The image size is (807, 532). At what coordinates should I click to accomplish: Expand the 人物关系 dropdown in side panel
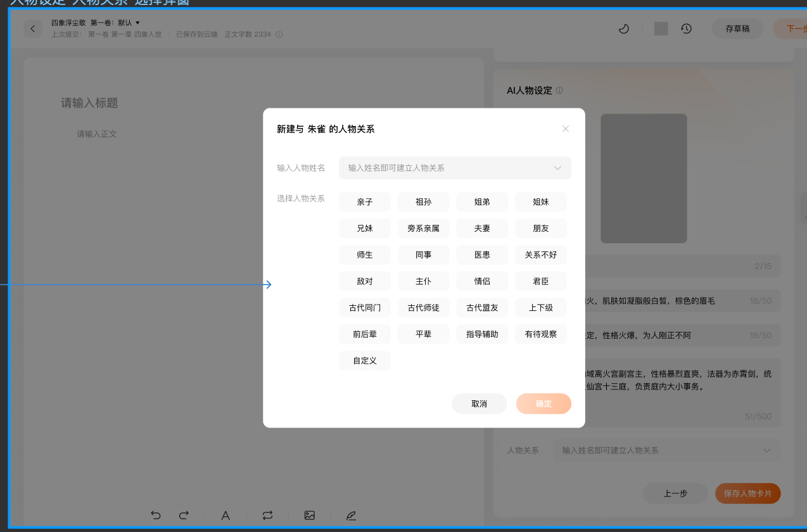666,450
